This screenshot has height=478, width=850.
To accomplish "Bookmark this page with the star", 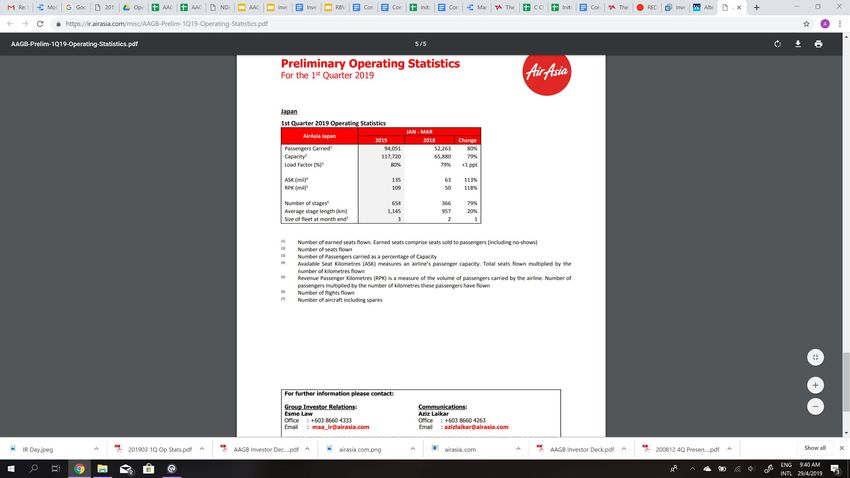I will [x=807, y=24].
